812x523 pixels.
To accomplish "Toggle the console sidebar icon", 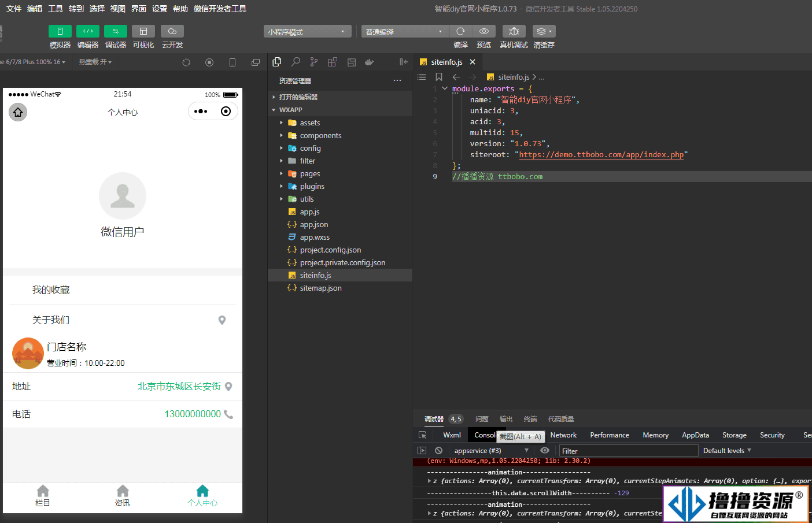I will [x=422, y=451].
